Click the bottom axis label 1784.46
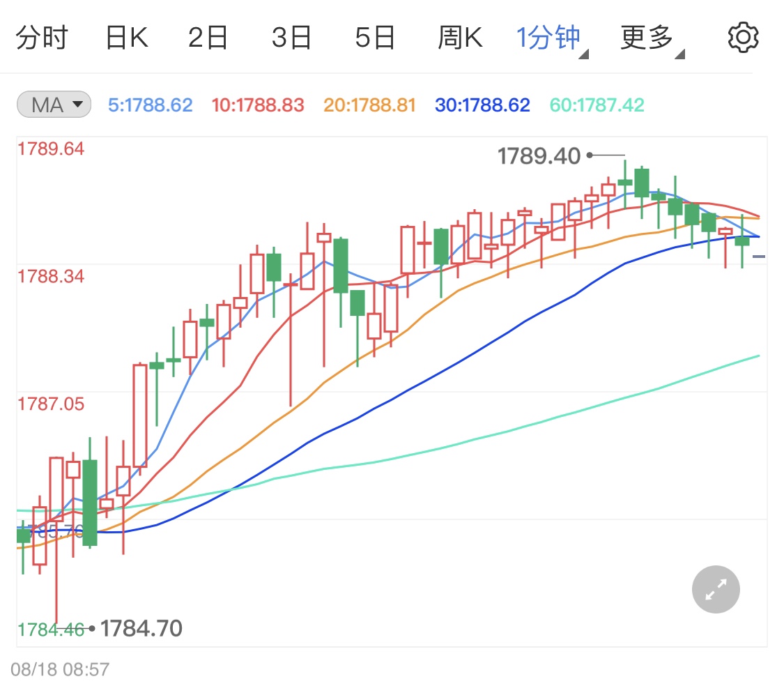The height and width of the screenshot is (686, 784). [x=51, y=630]
